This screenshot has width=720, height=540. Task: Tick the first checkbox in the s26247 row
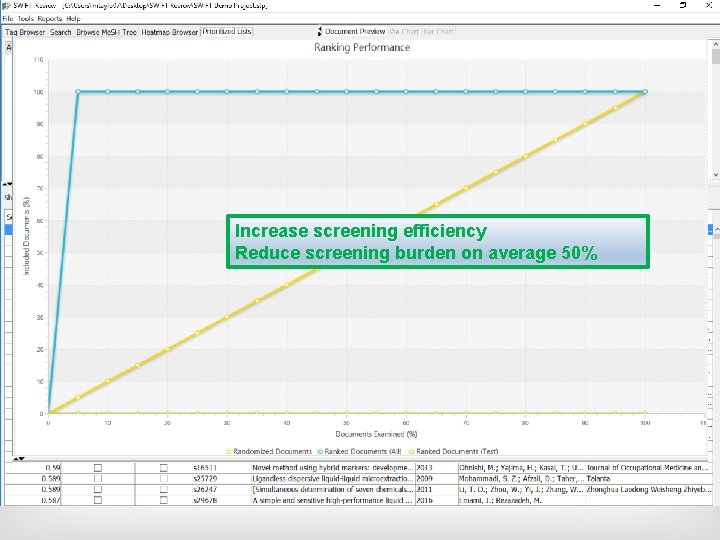click(98, 489)
